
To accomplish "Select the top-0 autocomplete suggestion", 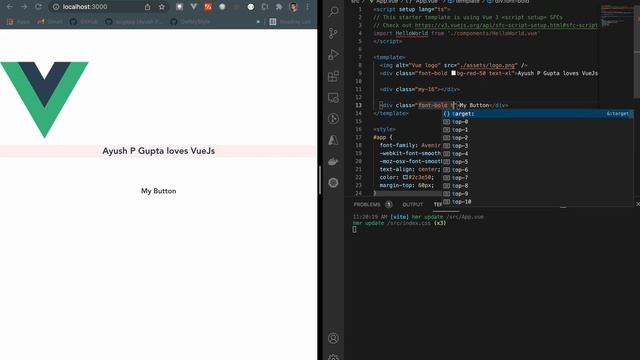I will point(538,122).
